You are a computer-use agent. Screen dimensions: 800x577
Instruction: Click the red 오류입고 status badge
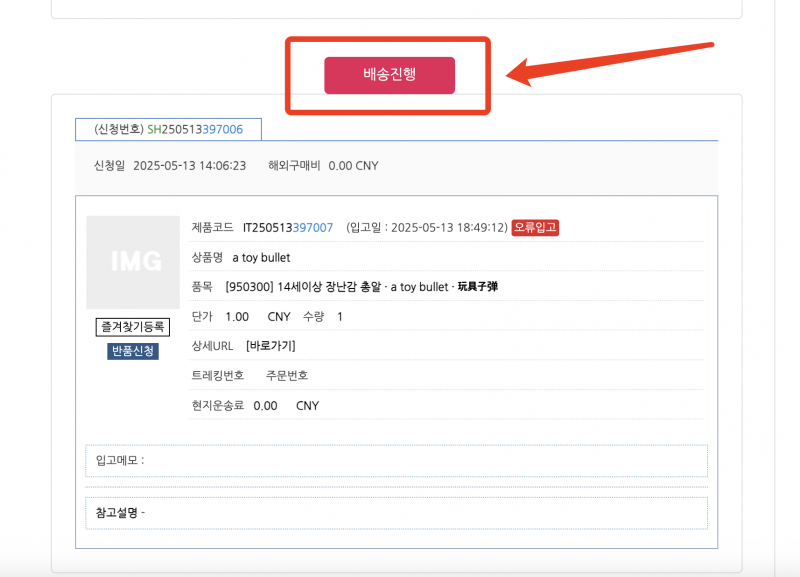pos(535,228)
